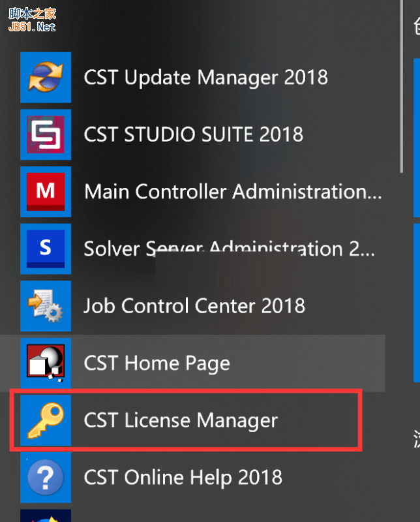Open CST Online Help 2018

pos(183,477)
